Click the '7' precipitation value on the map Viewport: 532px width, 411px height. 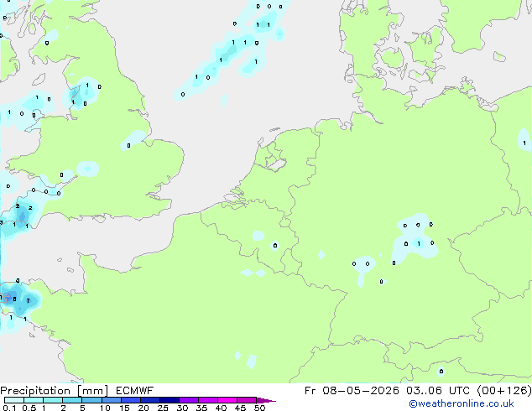(29, 300)
